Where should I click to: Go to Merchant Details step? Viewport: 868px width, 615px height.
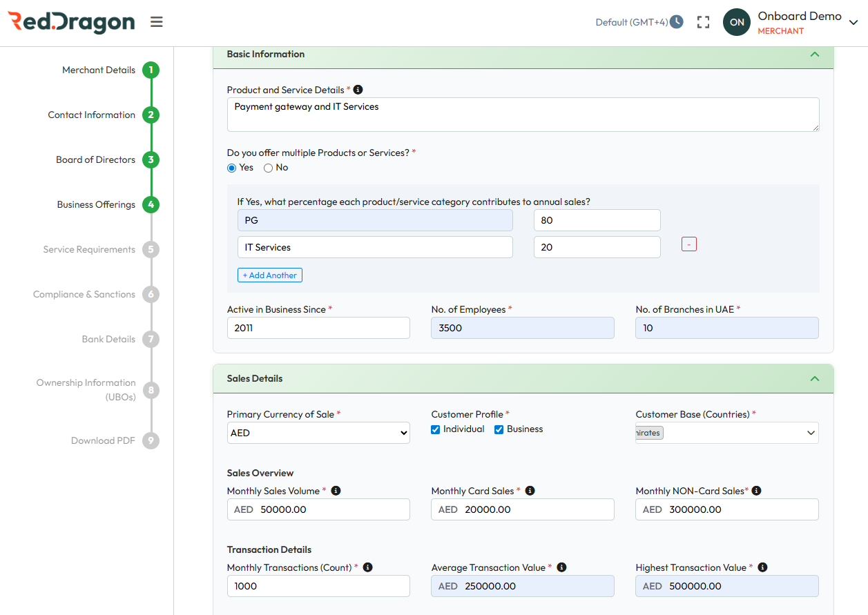[x=151, y=70]
